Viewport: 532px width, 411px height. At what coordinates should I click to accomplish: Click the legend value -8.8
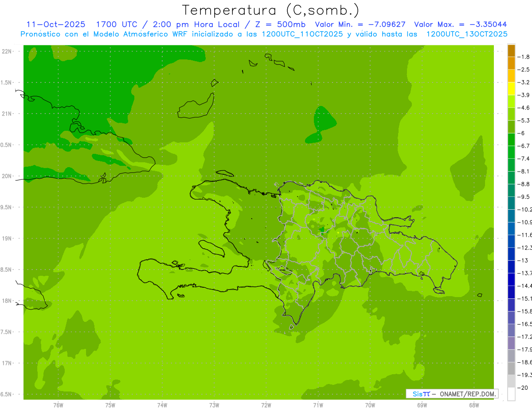tap(524, 184)
